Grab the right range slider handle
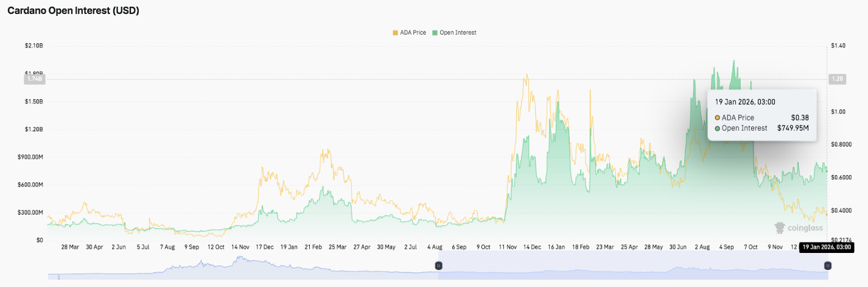Image resolution: width=868 pixels, height=287 pixels. [x=827, y=265]
